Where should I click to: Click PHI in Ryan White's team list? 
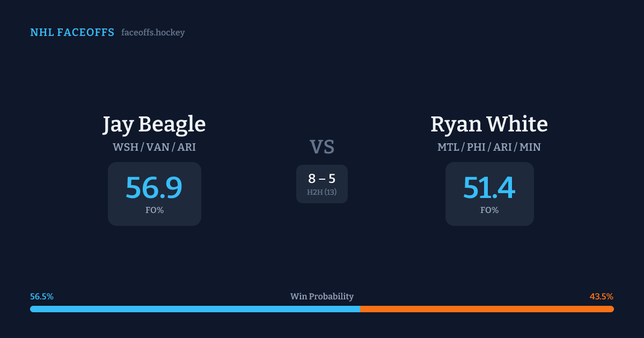tap(476, 147)
